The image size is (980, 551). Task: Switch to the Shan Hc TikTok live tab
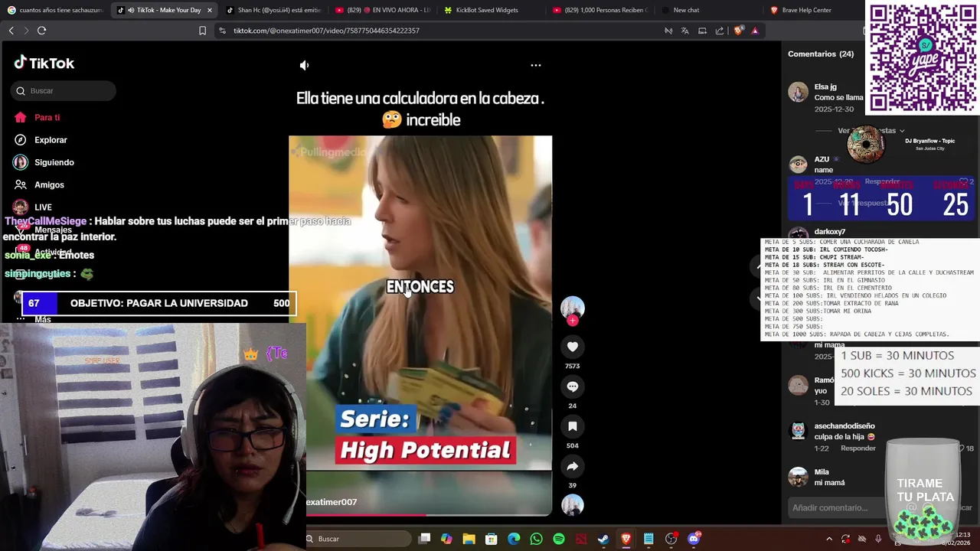pos(273,10)
